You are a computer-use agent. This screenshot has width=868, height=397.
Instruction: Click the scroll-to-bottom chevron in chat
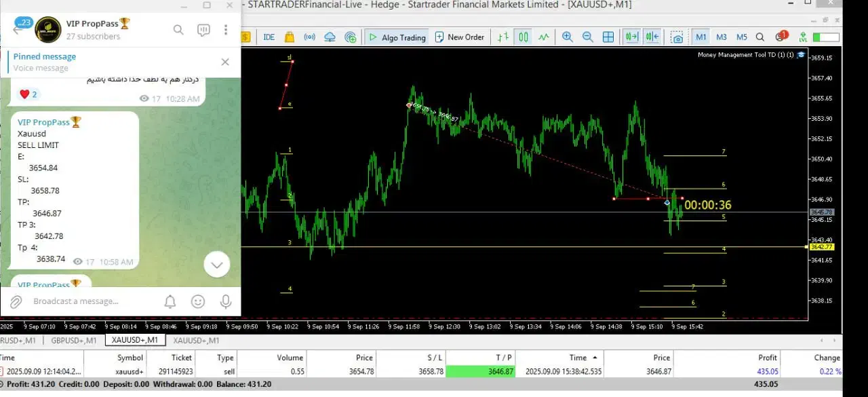[217, 265]
